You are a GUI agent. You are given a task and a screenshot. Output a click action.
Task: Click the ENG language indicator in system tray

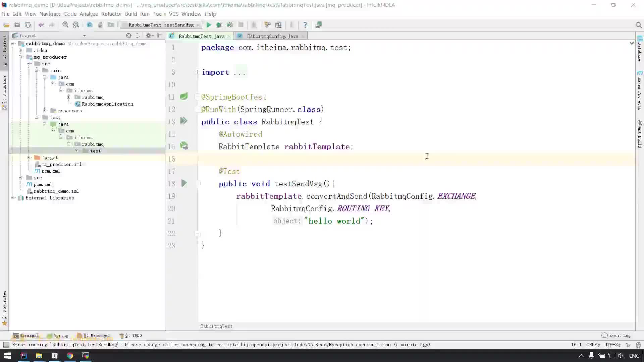pos(634,356)
